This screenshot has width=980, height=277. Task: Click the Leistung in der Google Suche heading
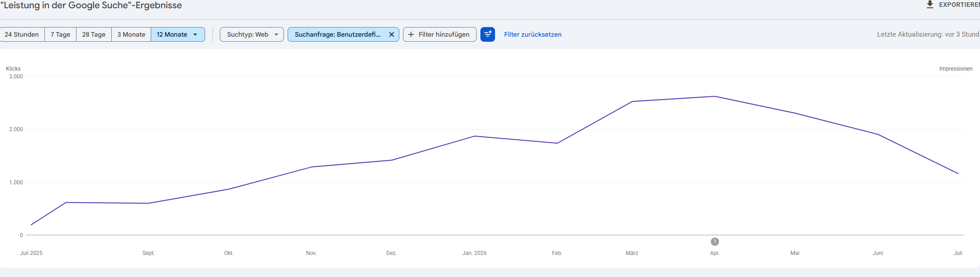(x=91, y=6)
